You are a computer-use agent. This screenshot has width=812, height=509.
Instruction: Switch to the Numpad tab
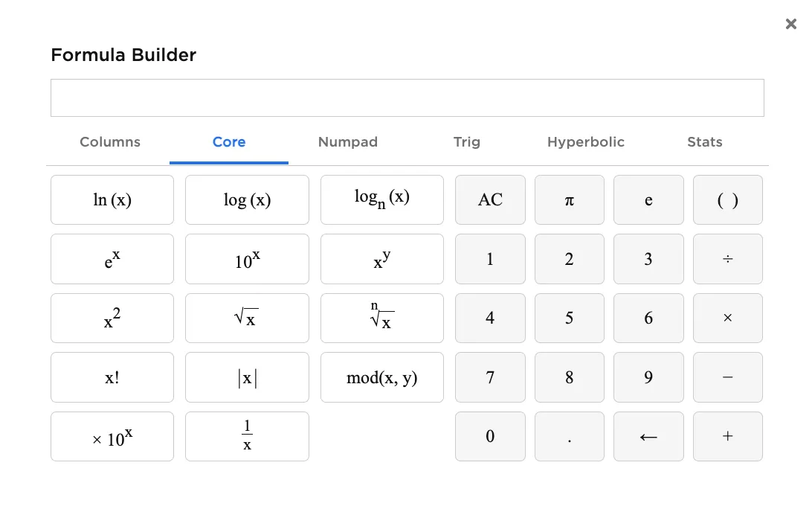click(348, 142)
